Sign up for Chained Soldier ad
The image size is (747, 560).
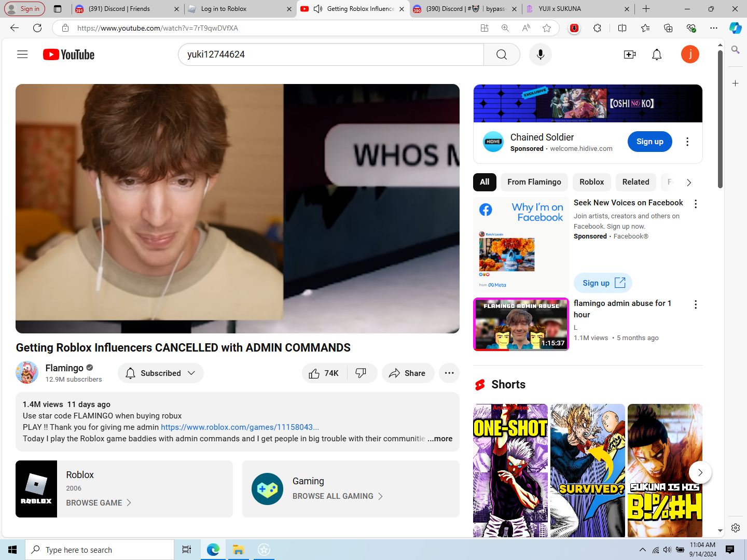tap(650, 142)
